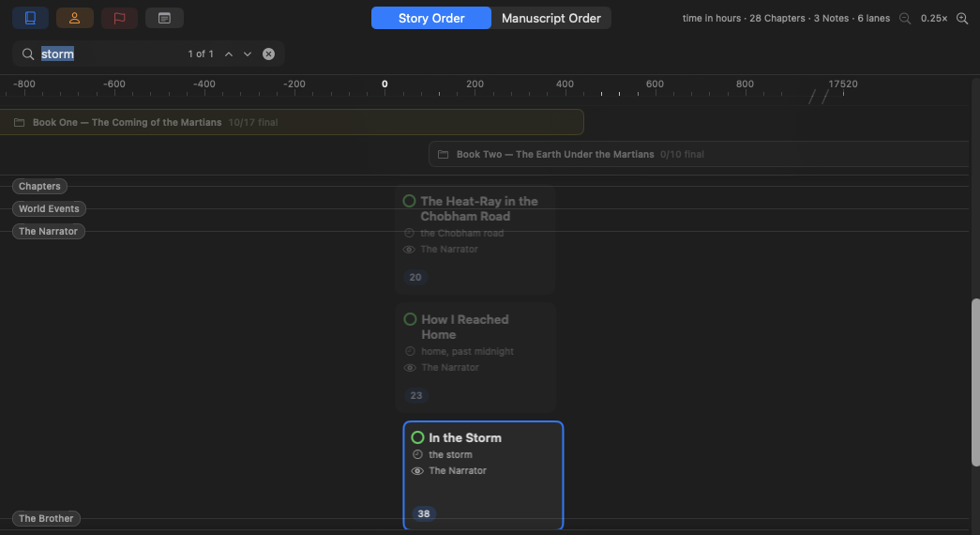This screenshot has height=535, width=980.
Task: Clear the search field
Action: click(268, 53)
